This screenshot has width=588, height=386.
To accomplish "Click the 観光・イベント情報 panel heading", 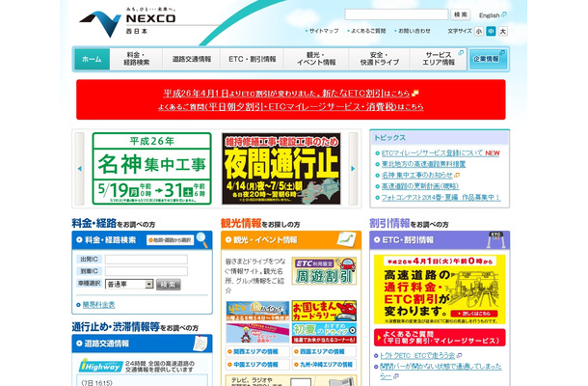I will (265, 240).
